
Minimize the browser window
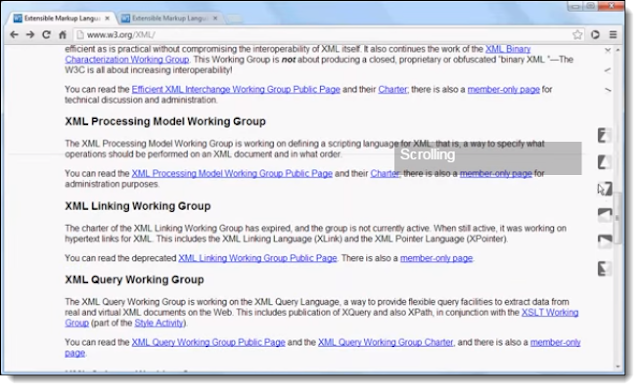(x=575, y=6)
